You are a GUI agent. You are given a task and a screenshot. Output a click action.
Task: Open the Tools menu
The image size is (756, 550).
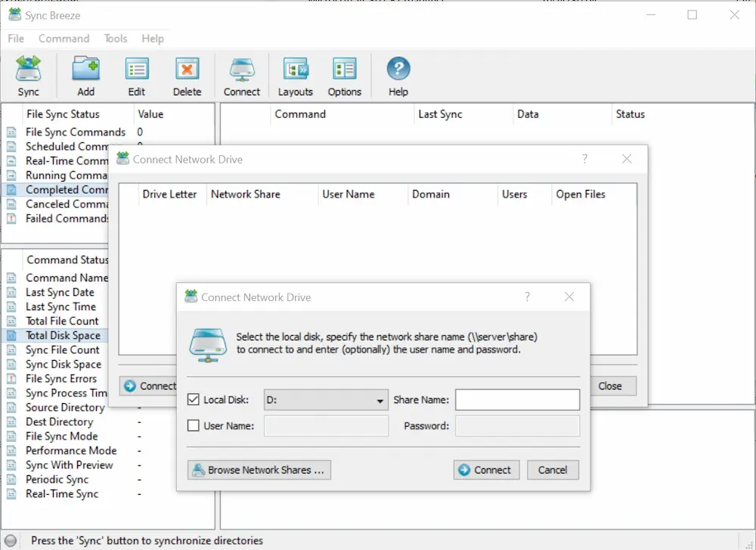(116, 39)
